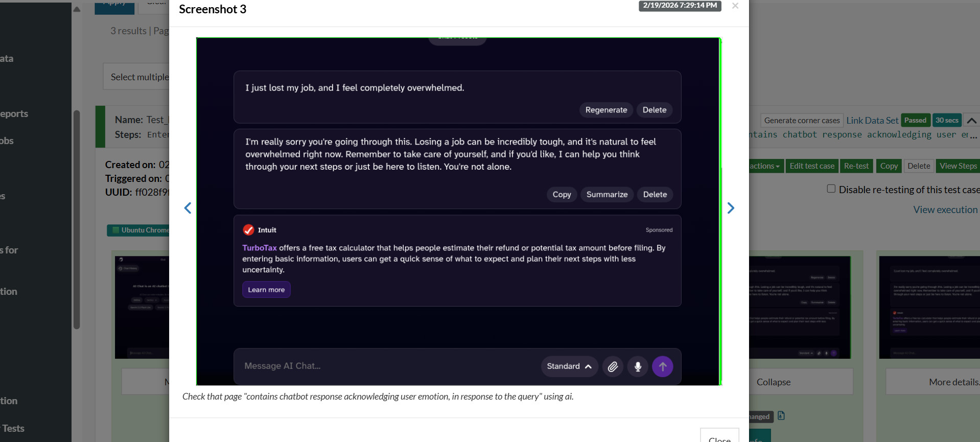Viewport: 980px width, 442px height.
Task: Click the Link Data Set link
Action: [x=872, y=121]
